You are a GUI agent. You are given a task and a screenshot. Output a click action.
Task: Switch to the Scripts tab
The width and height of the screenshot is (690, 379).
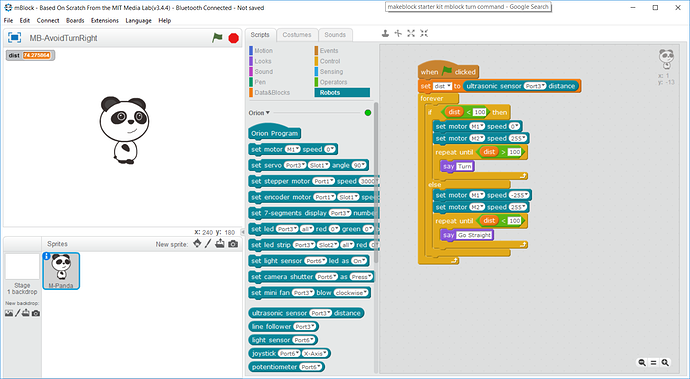click(260, 35)
